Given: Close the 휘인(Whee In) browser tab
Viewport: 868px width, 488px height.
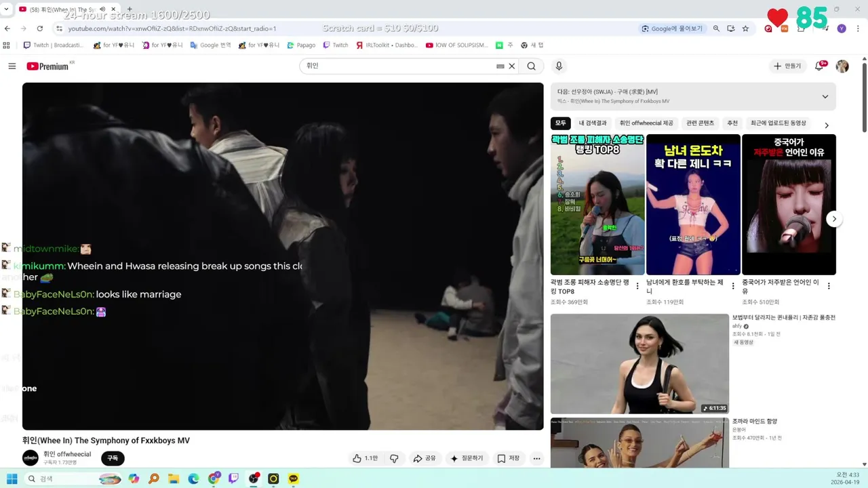Looking at the screenshot, I should [113, 9].
